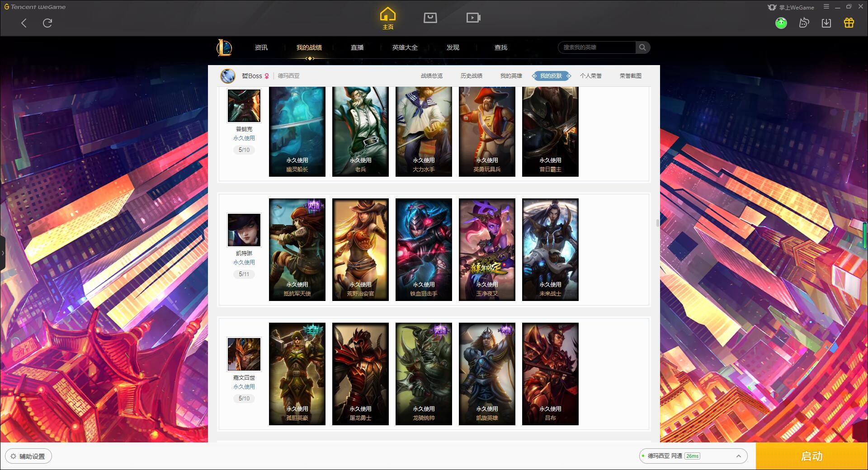Open the 我的战绩 tab
The image size is (868, 470).
pos(309,47)
